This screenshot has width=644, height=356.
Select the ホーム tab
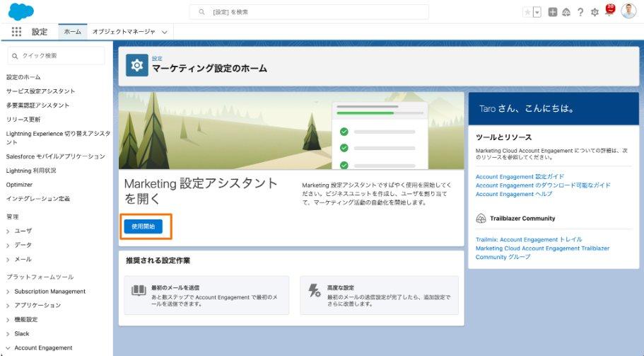click(x=73, y=32)
